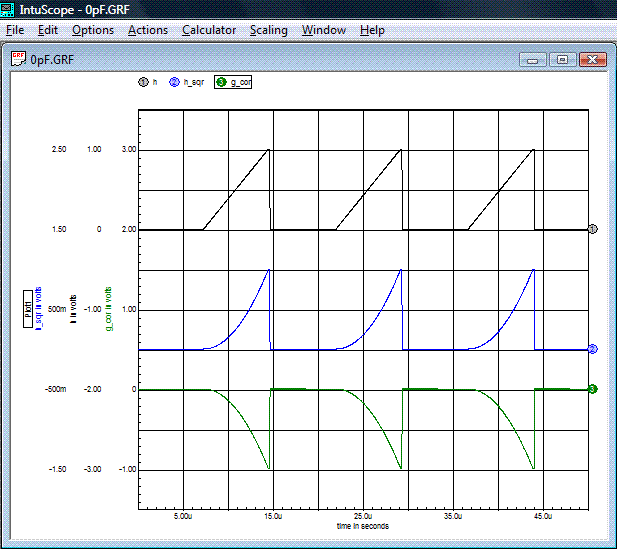Click the -500m y-axis value
The width and height of the screenshot is (617, 549).
(x=55, y=389)
